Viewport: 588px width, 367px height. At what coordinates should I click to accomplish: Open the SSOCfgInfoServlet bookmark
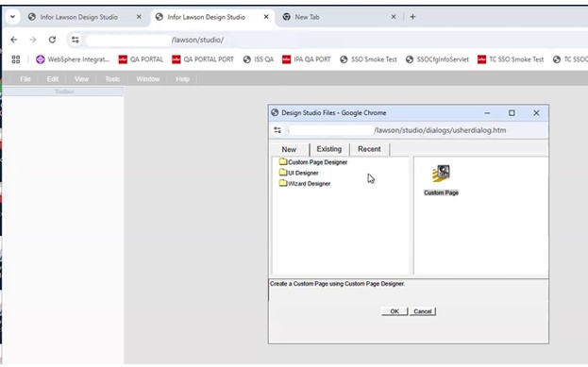click(x=437, y=59)
